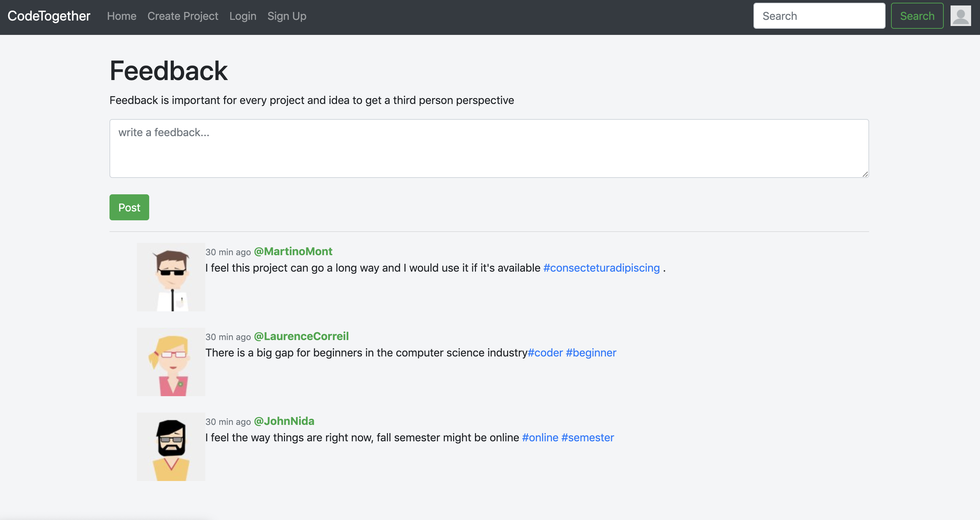
Task: Submit feedback with the Post button
Action: [x=129, y=207]
